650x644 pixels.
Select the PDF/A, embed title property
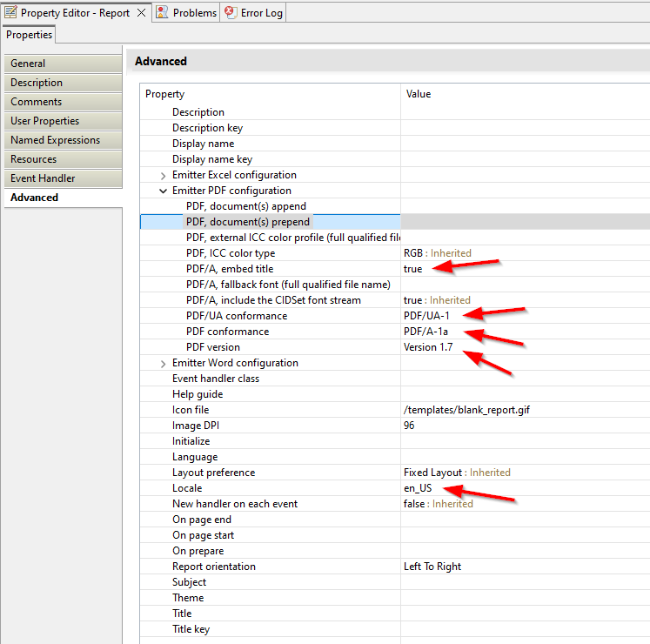click(x=230, y=269)
